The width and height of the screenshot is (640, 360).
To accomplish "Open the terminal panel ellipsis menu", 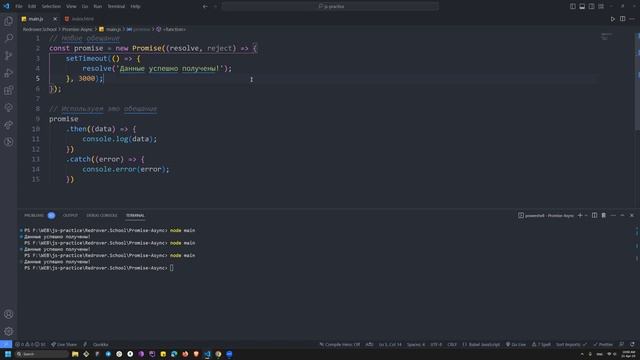I will pos(613,216).
